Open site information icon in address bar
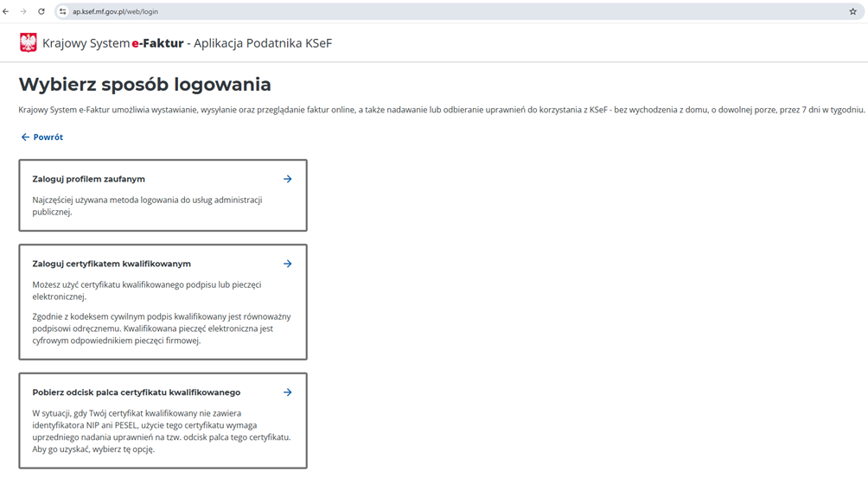Viewport: 868px width, 478px height. click(62, 12)
